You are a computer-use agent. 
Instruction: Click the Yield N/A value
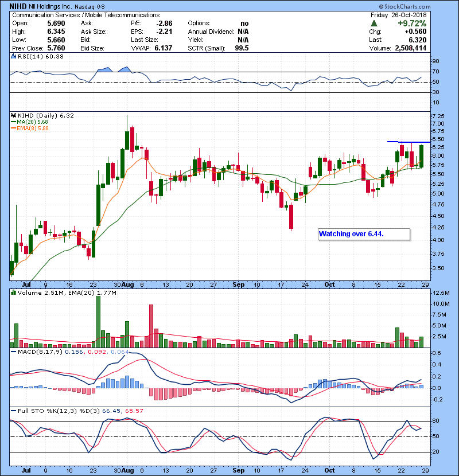click(x=243, y=40)
